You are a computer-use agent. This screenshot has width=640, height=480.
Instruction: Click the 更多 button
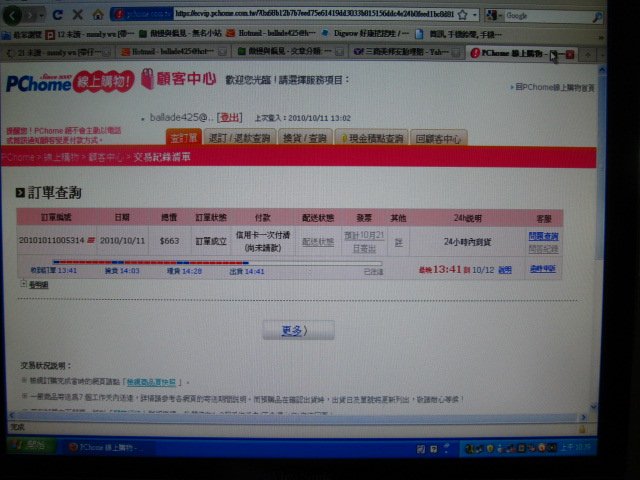[x=298, y=330]
